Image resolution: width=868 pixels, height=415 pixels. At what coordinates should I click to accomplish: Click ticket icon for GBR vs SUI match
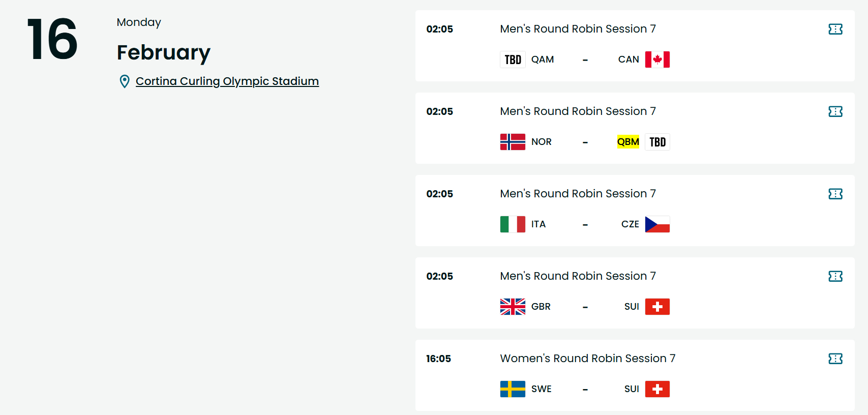835,276
